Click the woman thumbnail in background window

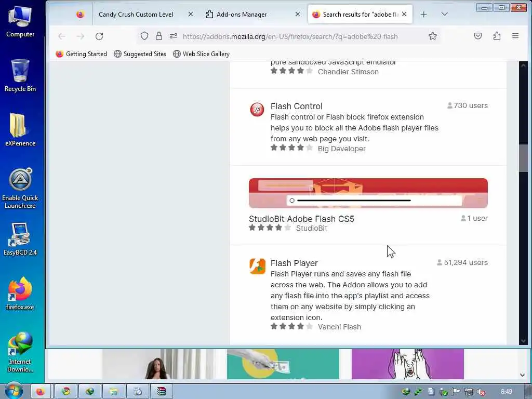pyautogui.click(x=158, y=364)
